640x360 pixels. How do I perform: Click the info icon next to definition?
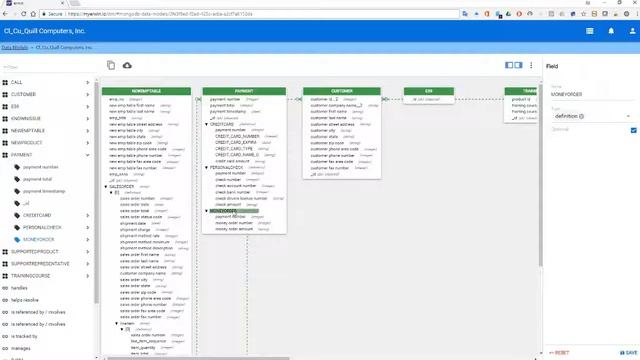click(x=582, y=116)
